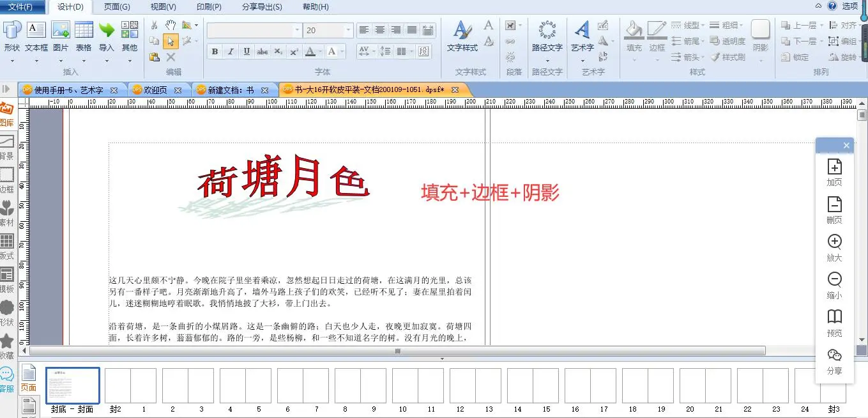Select the hand pan tool
868x418 pixels.
[171, 25]
